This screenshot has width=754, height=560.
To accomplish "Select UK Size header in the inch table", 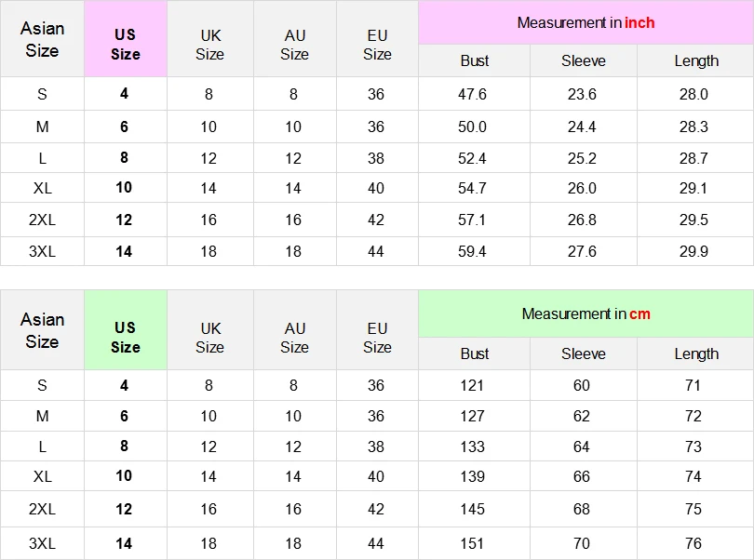I will (210, 45).
